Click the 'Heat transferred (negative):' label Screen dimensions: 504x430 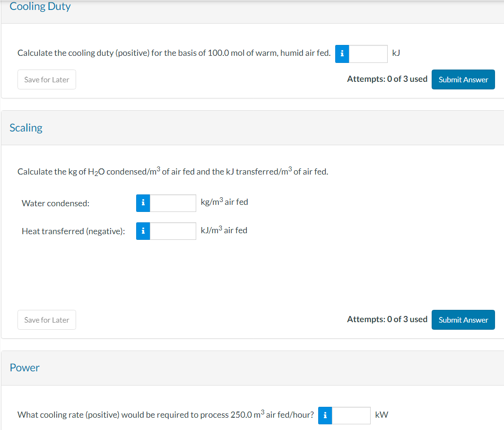pos(73,231)
